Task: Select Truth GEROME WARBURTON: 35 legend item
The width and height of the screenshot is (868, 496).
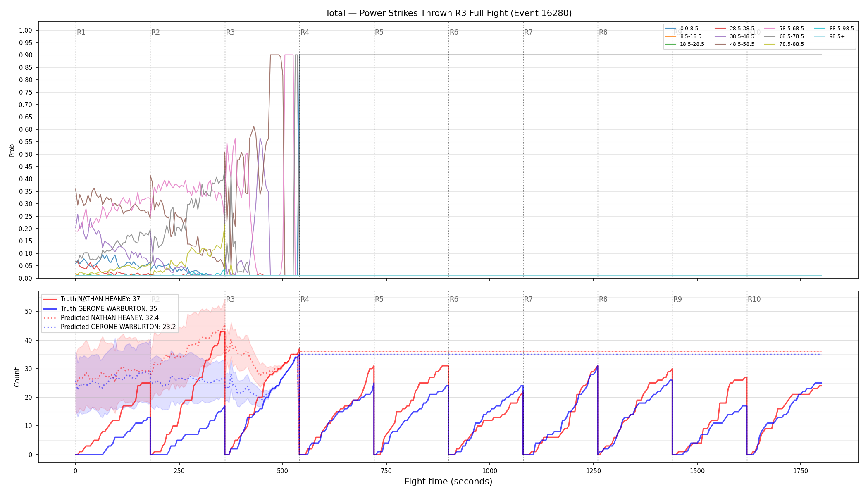Action: [x=100, y=308]
